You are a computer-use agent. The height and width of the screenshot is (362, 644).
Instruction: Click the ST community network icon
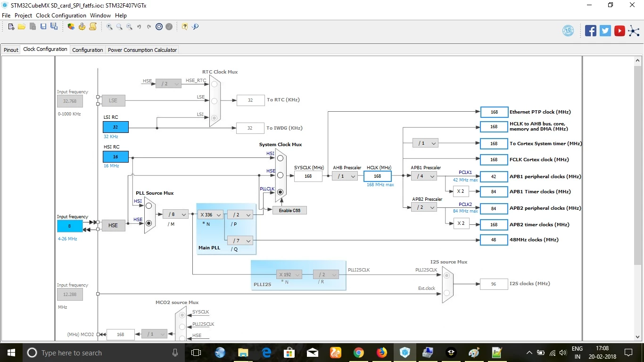pyautogui.click(x=634, y=31)
